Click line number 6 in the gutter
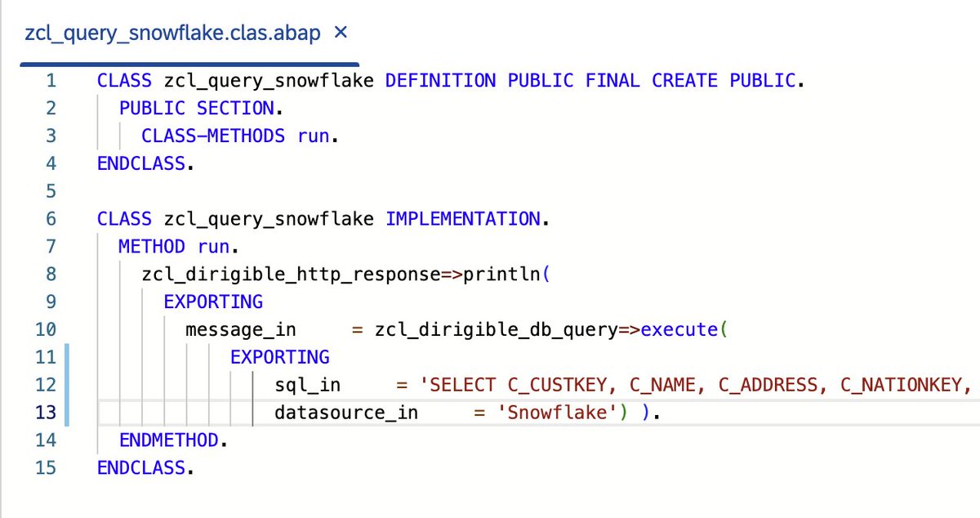The width and height of the screenshot is (980, 518). pos(51,219)
